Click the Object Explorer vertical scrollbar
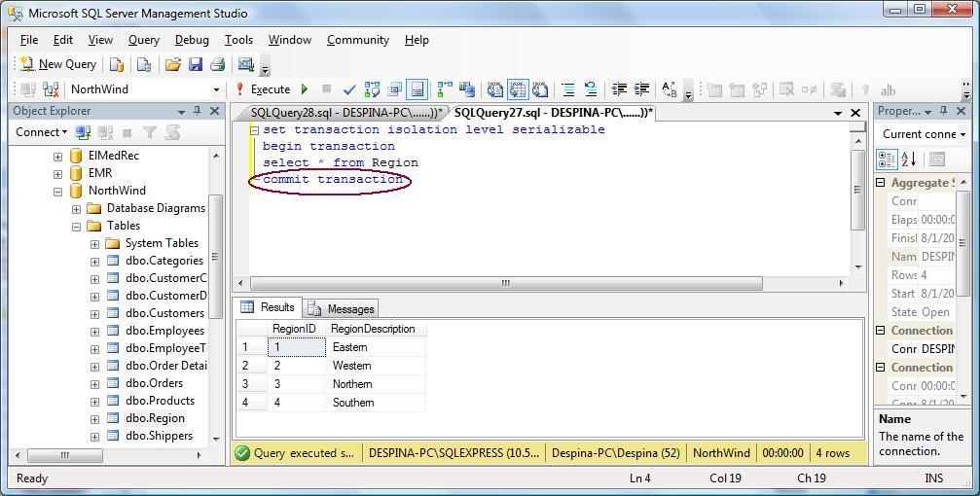This screenshot has width=980, height=496. (216, 256)
